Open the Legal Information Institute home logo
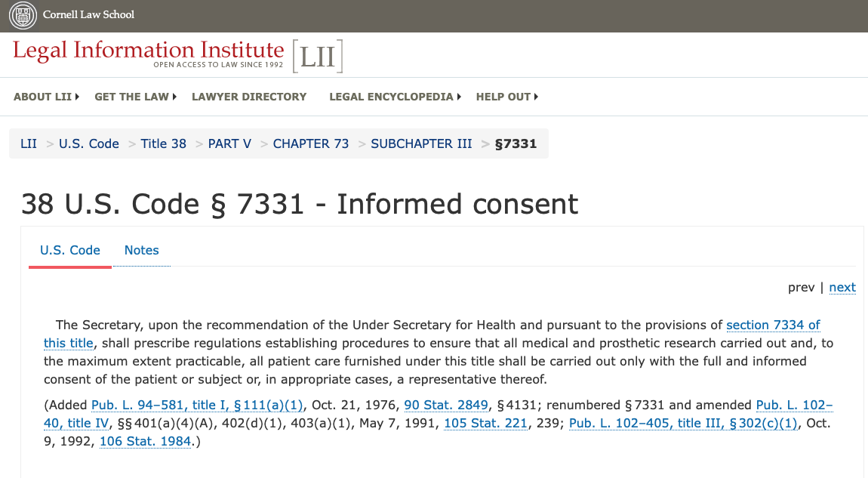Screen dimensions: 868x478 (x=149, y=54)
